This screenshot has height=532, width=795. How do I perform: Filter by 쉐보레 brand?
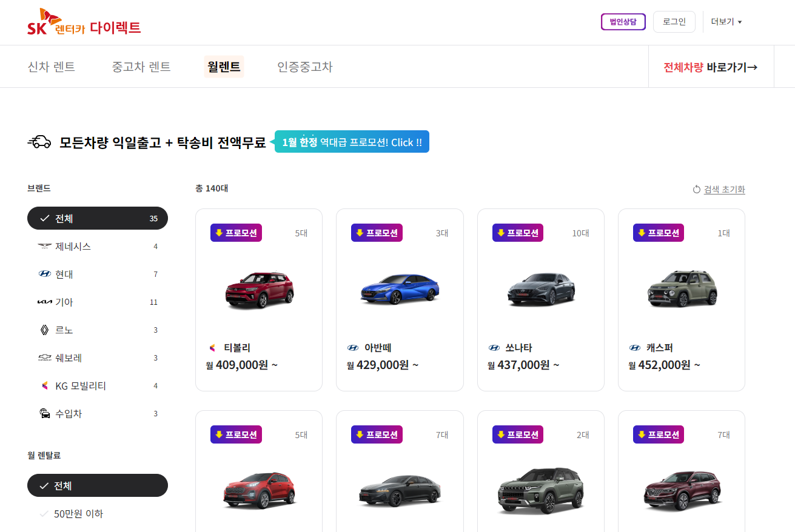tap(98, 357)
